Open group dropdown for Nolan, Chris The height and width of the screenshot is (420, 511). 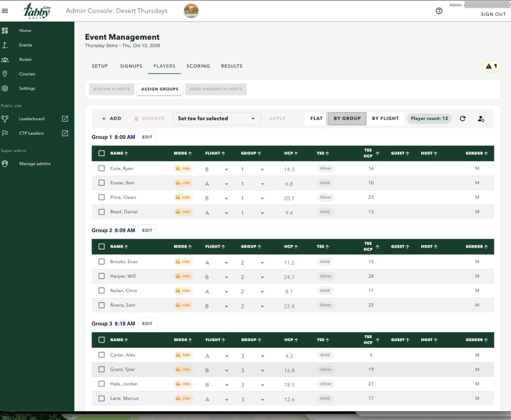252,292
